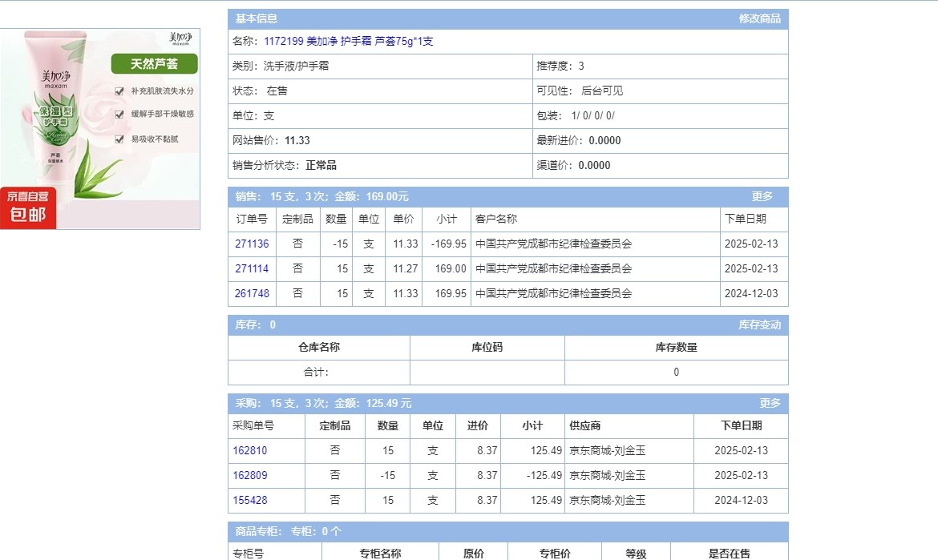Click the maxam logo at image top-right
The image size is (938, 560).
click(x=180, y=38)
